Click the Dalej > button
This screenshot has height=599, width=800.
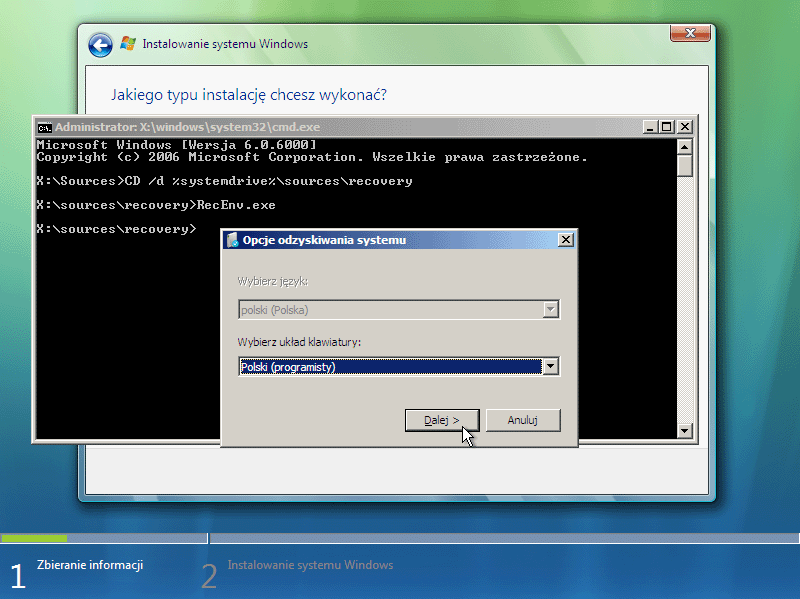[x=442, y=420]
